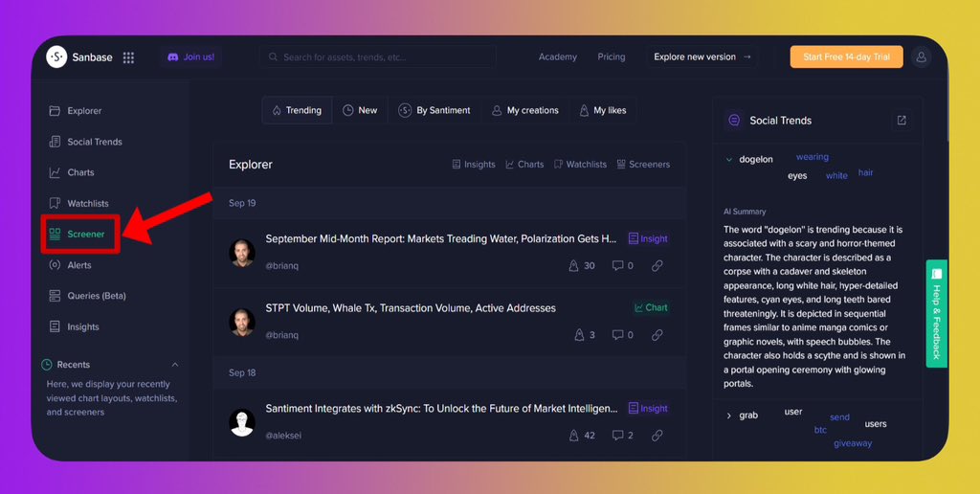Open the Help & Feedback tab
Image resolution: width=980 pixels, height=494 pixels.
[x=936, y=313]
